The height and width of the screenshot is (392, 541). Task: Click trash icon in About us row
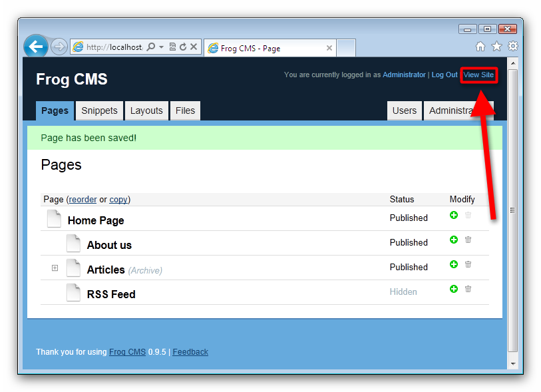[x=468, y=240]
